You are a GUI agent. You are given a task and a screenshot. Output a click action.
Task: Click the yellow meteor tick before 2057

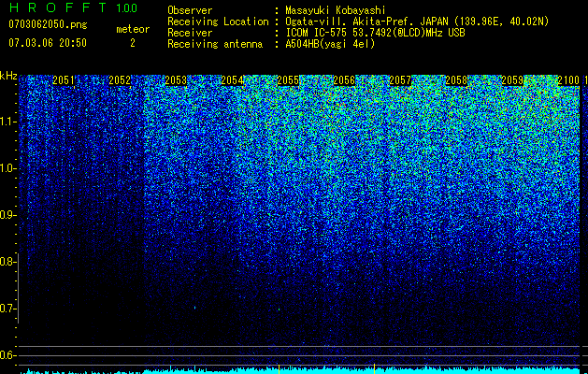point(374,367)
